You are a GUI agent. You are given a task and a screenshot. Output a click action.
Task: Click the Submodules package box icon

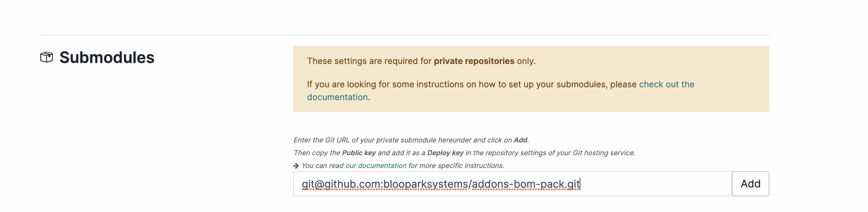pyautogui.click(x=47, y=57)
